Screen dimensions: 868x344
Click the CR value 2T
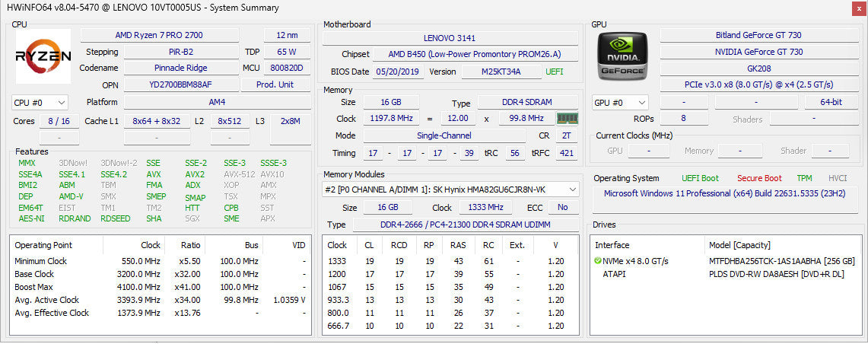click(x=566, y=135)
